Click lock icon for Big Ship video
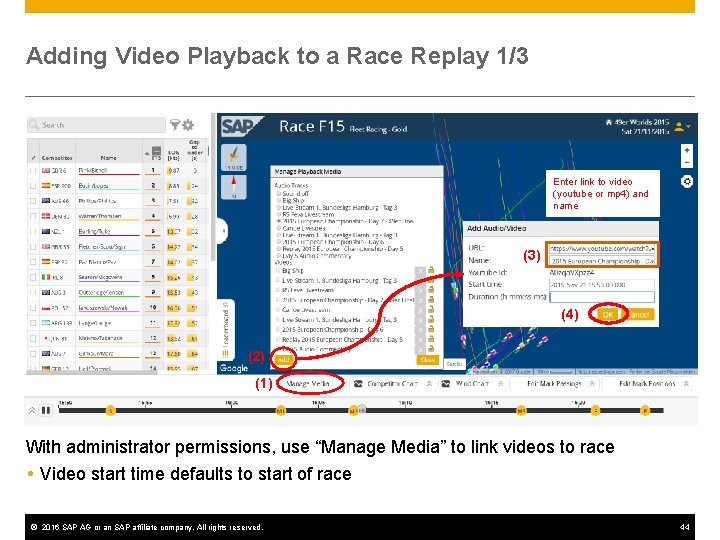 pos(431,270)
